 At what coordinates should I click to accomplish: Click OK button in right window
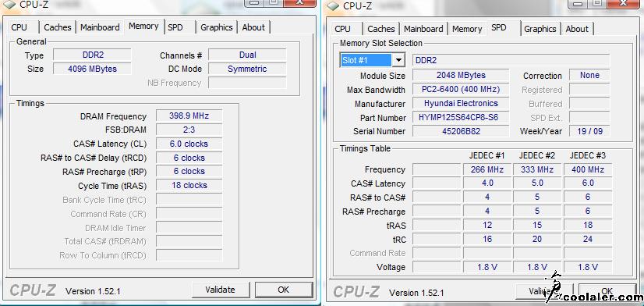coord(607,291)
